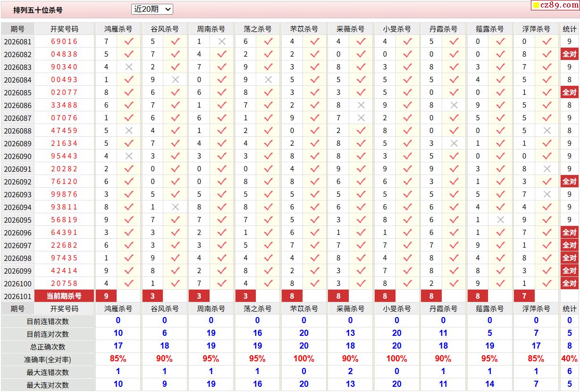Click the 全对 badge in row 2026100
This screenshot has width=580, height=392.
tap(569, 284)
